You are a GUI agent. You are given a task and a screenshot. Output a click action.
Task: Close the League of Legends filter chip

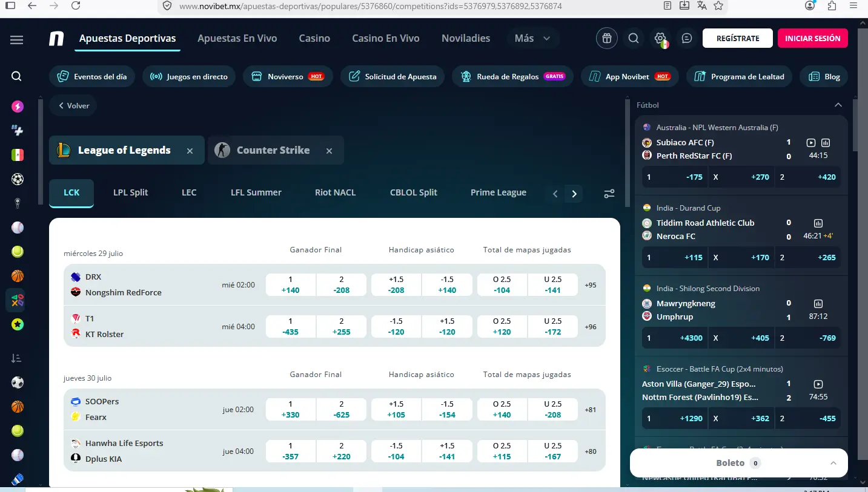190,151
